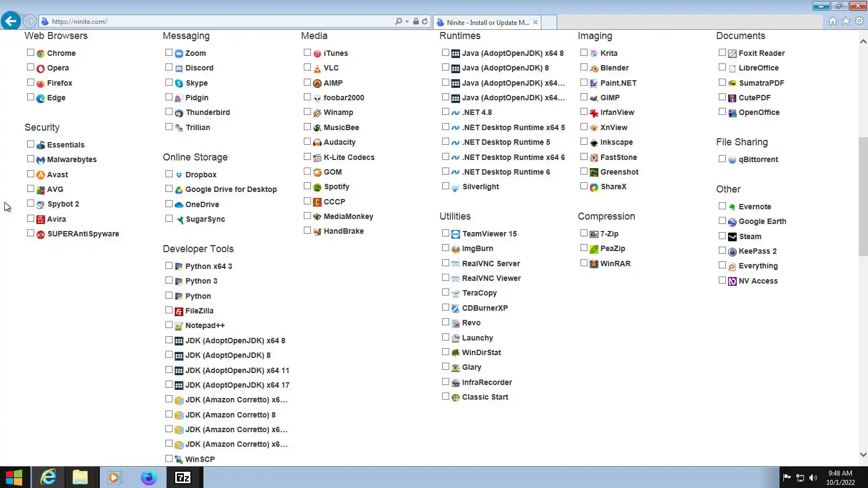Select the OneDrive checkbox

169,204
